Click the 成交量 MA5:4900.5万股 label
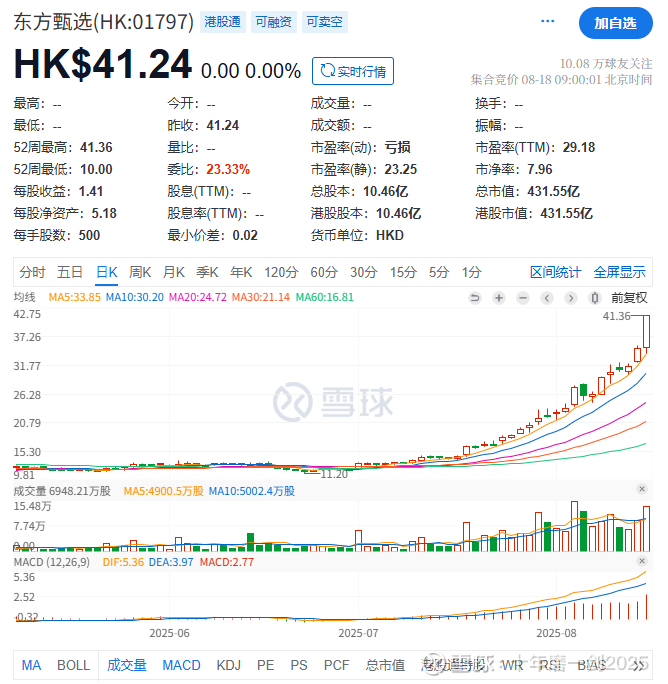The width and height of the screenshot is (668, 684). point(164,491)
